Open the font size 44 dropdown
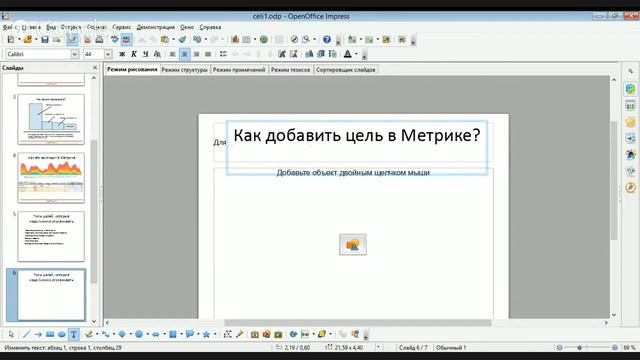Image resolution: width=640 pixels, height=360 pixels. point(108,54)
